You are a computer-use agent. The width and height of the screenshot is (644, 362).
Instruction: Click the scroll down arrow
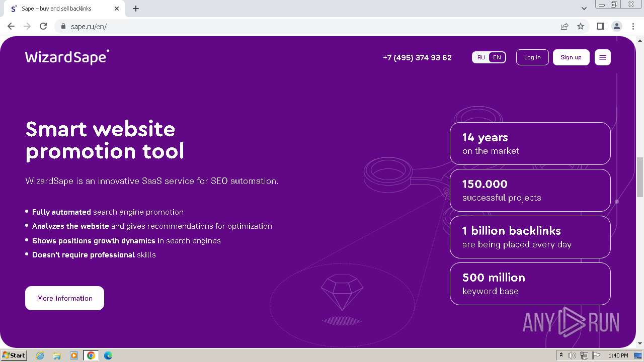tap(640, 343)
